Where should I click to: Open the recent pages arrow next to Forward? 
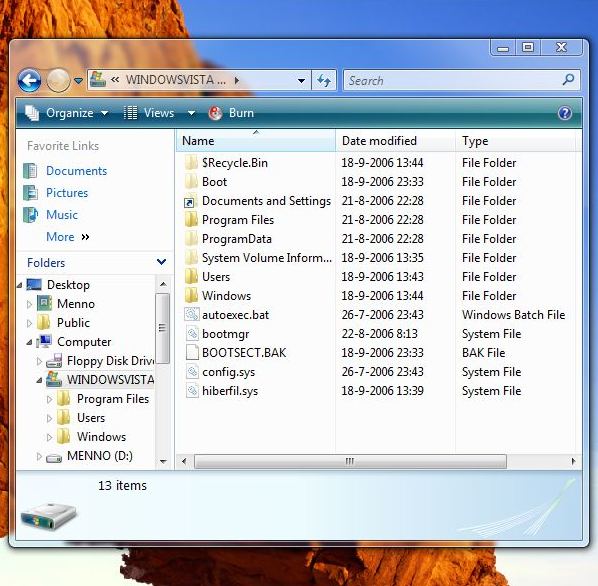click(x=79, y=81)
